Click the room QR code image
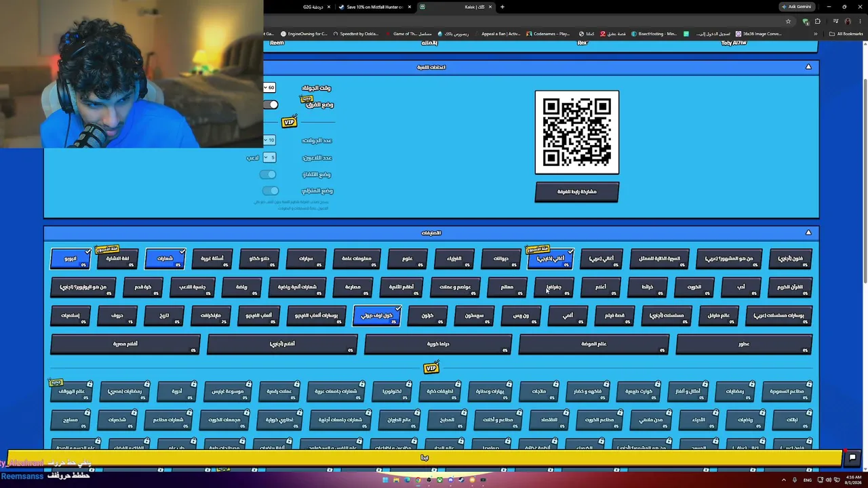This screenshot has height=488, width=868. [576, 132]
